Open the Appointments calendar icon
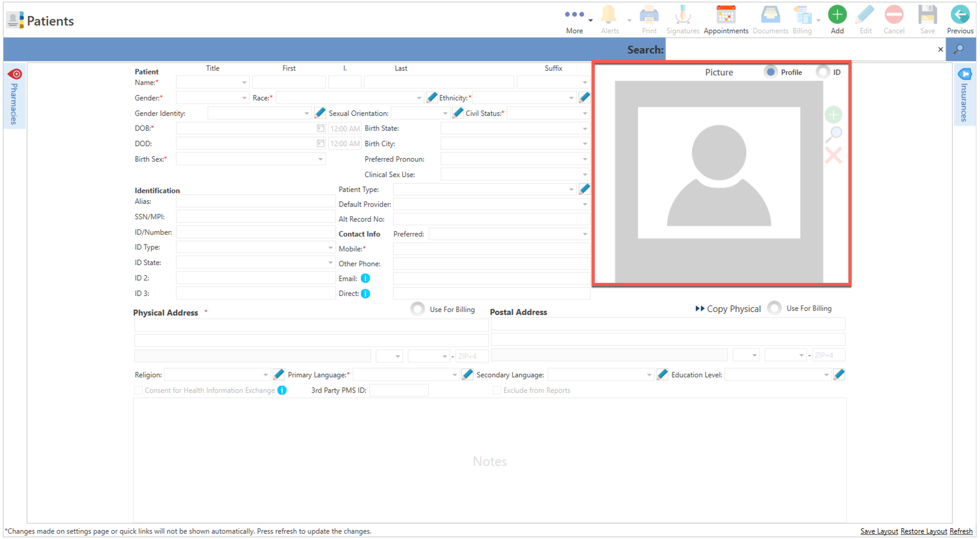Screen dimensions: 980x539 [x=725, y=15]
